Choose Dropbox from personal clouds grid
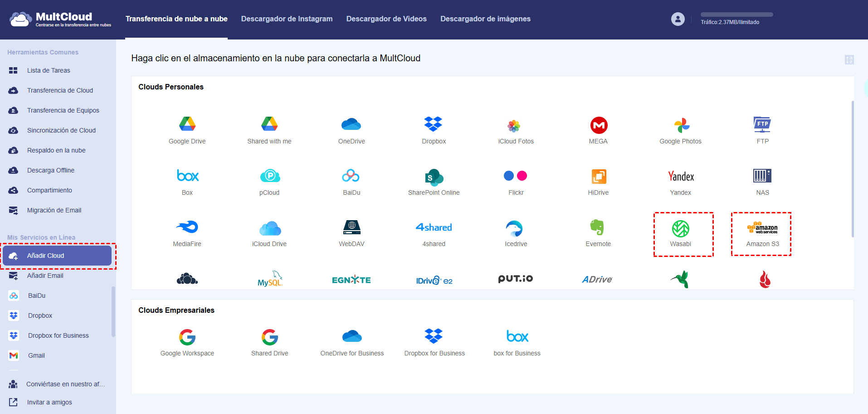This screenshot has width=868, height=414. coord(434,130)
